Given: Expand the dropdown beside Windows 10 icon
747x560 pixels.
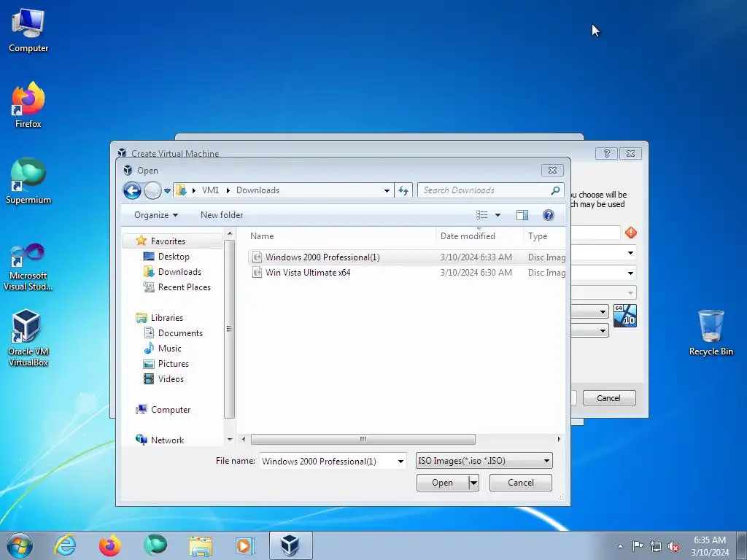Looking at the screenshot, I should pyautogui.click(x=603, y=312).
